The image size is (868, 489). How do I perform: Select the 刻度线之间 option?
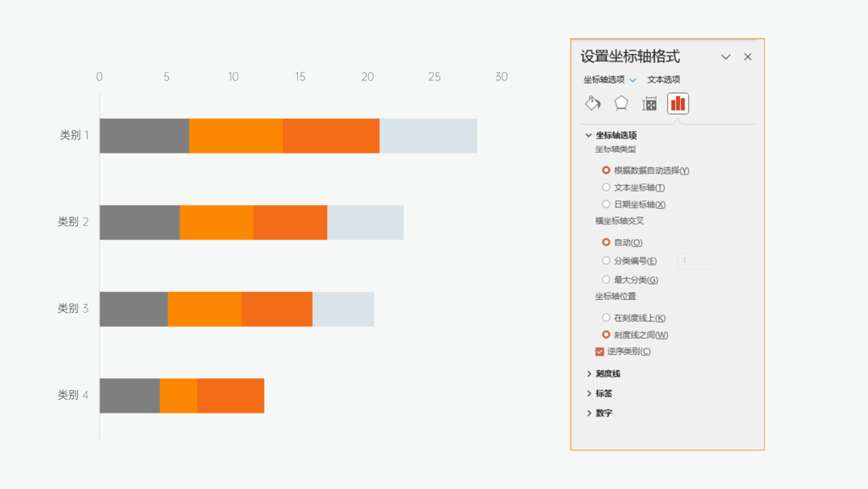pos(606,334)
